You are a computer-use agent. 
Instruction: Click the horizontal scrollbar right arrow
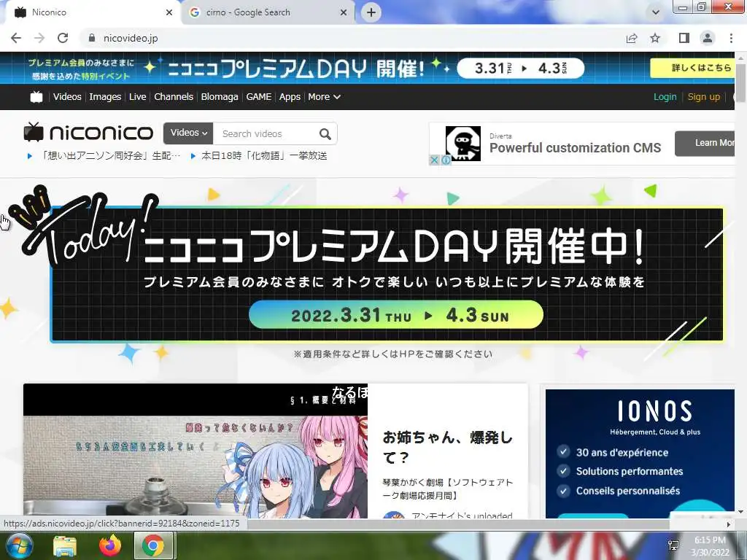[729, 524]
